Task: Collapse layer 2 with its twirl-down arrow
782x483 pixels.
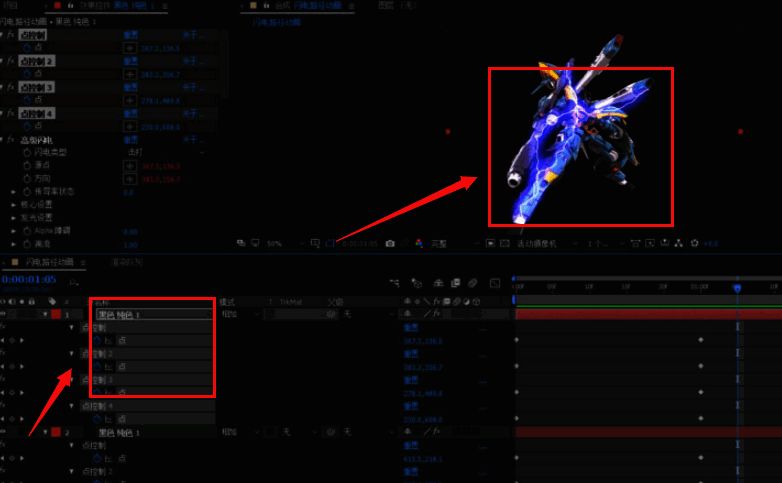Action: (x=45, y=432)
